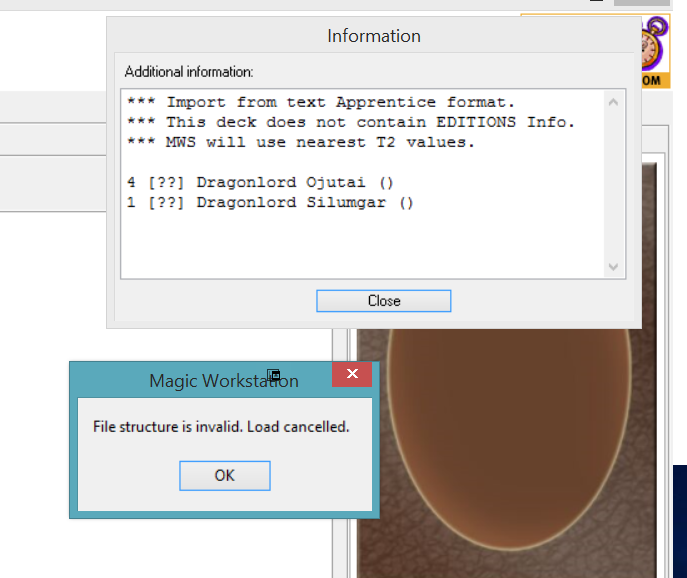The height and width of the screenshot is (578, 687).
Task: Select the line '1 [??] Dragonlord Silumgar ()'
Action: tap(270, 202)
